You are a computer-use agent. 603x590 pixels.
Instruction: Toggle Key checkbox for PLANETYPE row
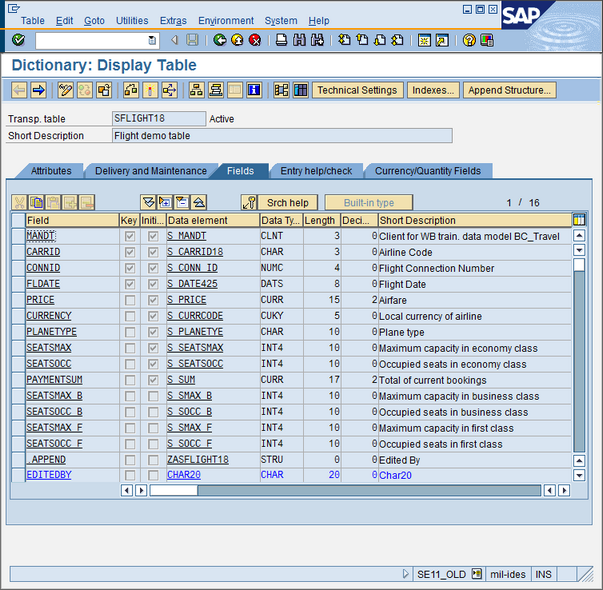(x=130, y=332)
